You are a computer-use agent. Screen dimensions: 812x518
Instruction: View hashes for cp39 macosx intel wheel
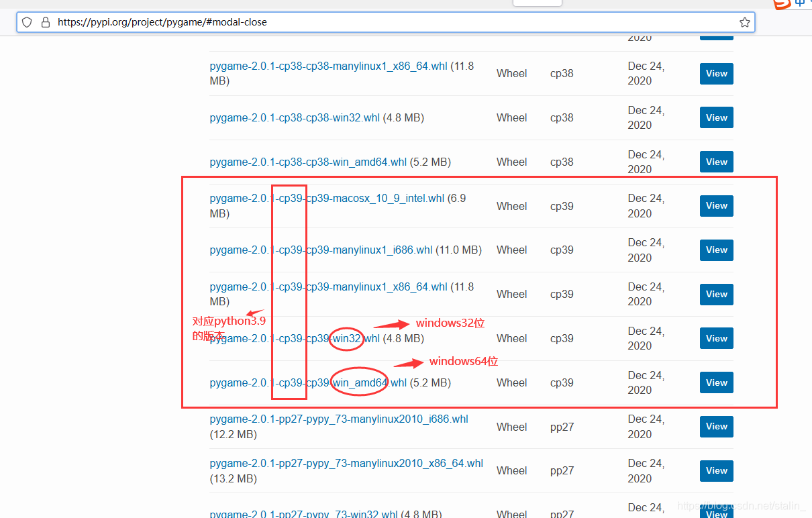[716, 206]
